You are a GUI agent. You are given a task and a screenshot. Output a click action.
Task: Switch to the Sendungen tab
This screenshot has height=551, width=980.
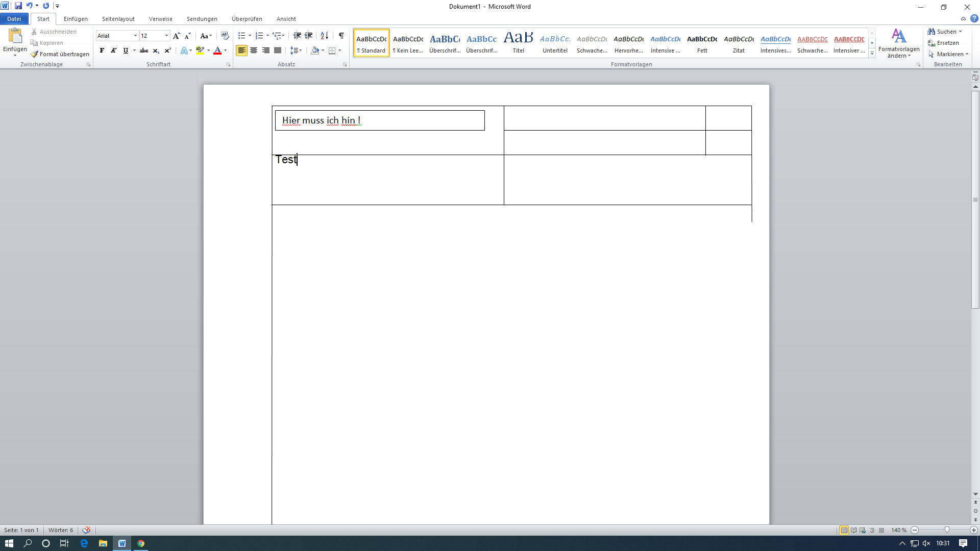(202, 19)
